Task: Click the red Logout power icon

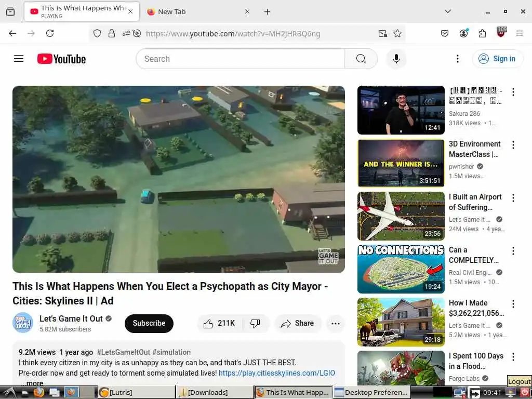Action: (525, 392)
